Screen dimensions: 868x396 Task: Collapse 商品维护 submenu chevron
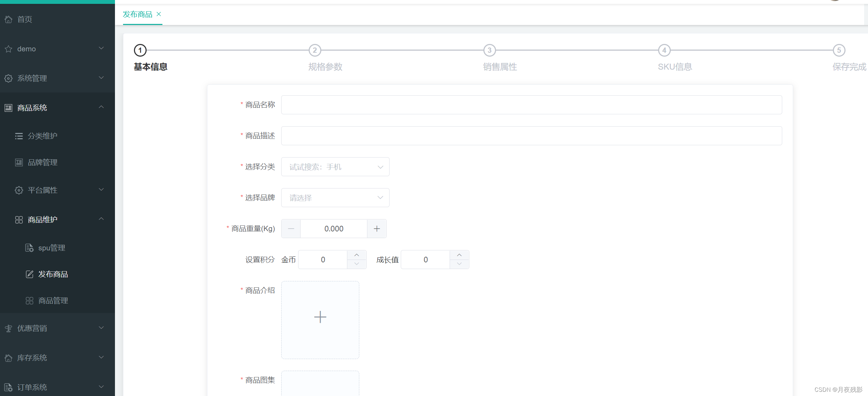point(101,219)
